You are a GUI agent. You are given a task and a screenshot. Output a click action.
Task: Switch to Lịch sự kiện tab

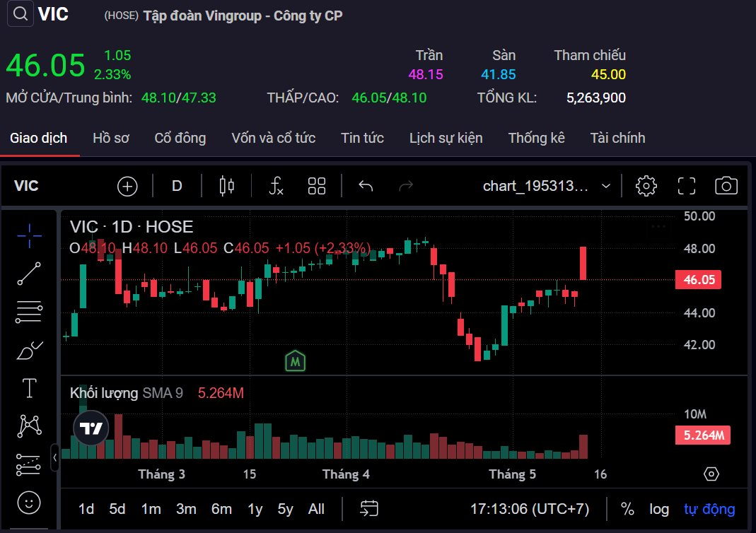(x=446, y=139)
